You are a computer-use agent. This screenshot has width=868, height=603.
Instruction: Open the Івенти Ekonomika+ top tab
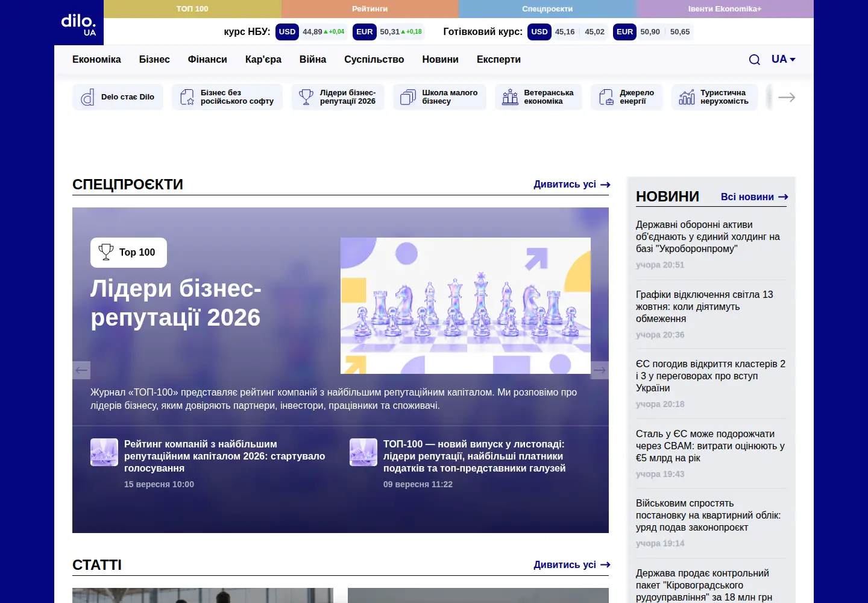click(x=725, y=9)
